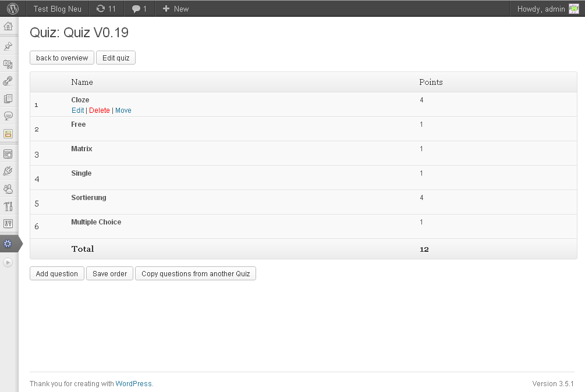Open Plugins plug icon
Screen dimensions: 585x392
8,171
